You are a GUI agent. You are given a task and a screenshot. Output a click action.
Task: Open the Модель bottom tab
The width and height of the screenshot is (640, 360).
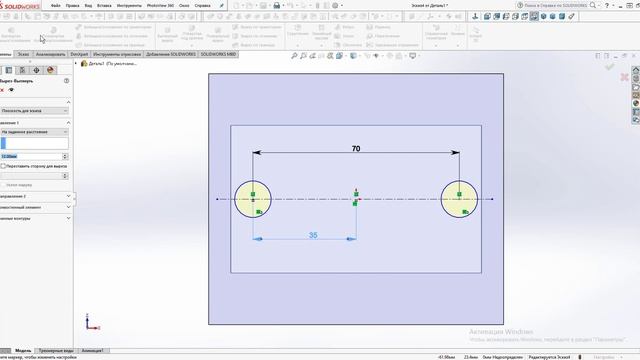point(23,351)
